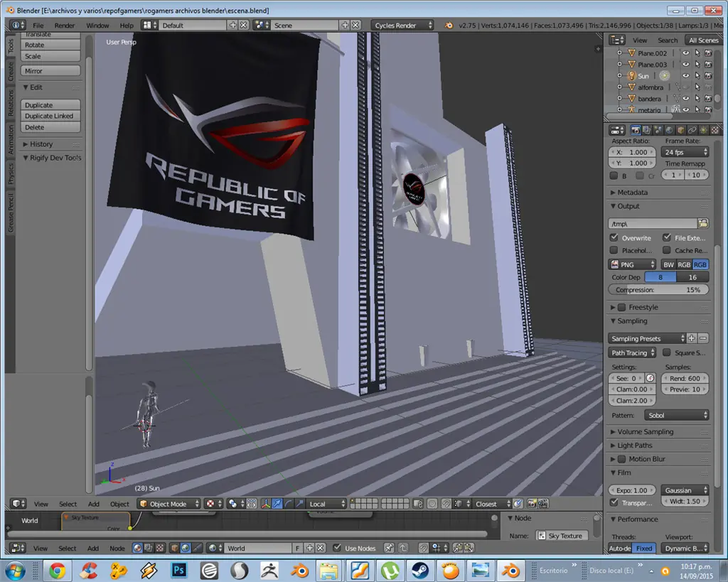
Task: Toggle selectability arrow for Sun
Action: 697,75
